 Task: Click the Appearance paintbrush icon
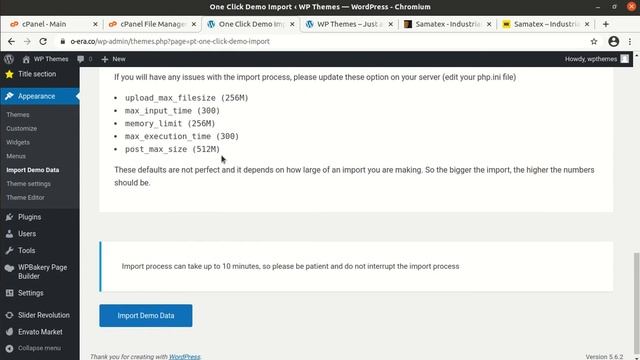pos(9,96)
